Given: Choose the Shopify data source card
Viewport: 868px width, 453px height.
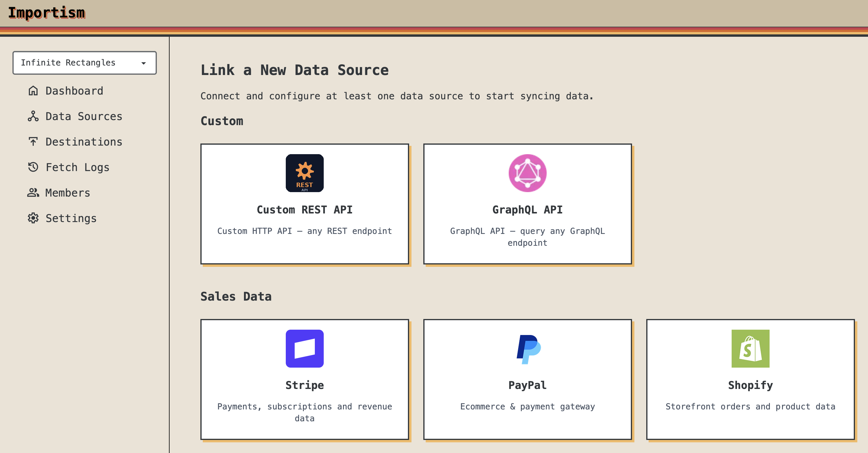Looking at the screenshot, I should [750, 379].
